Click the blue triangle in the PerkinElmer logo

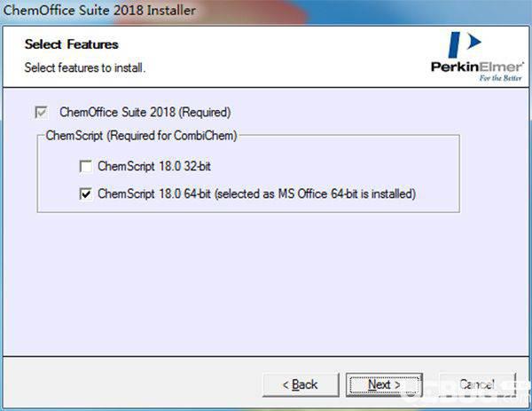pos(474,41)
